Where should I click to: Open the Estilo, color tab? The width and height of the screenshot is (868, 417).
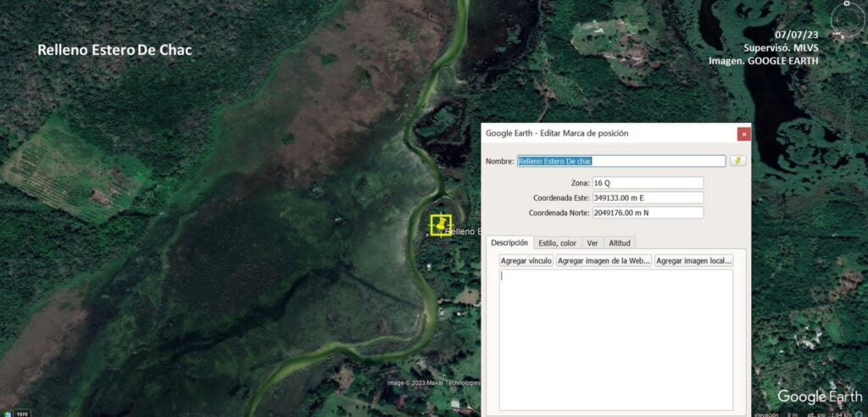click(x=558, y=243)
